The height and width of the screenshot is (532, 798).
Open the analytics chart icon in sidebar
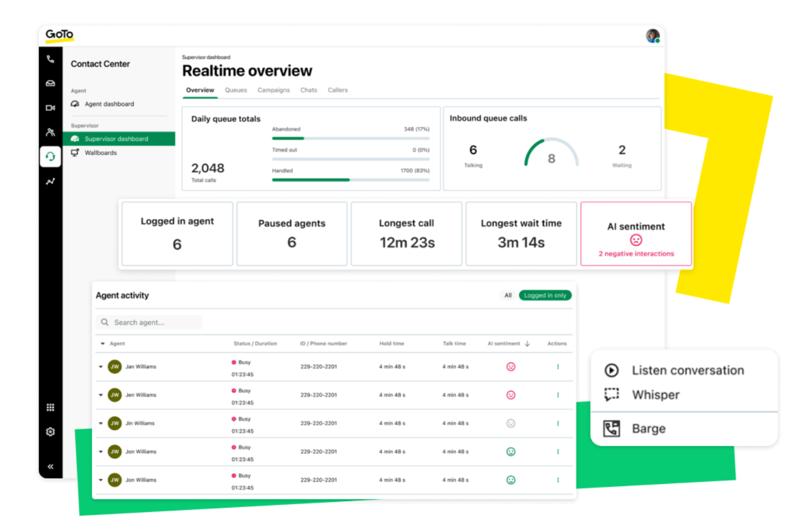pyautogui.click(x=50, y=182)
